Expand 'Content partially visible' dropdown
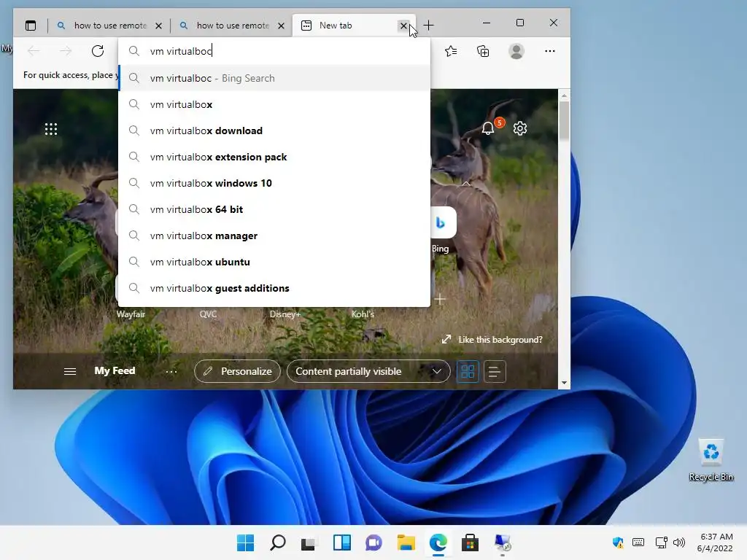747x560 pixels. coord(368,371)
